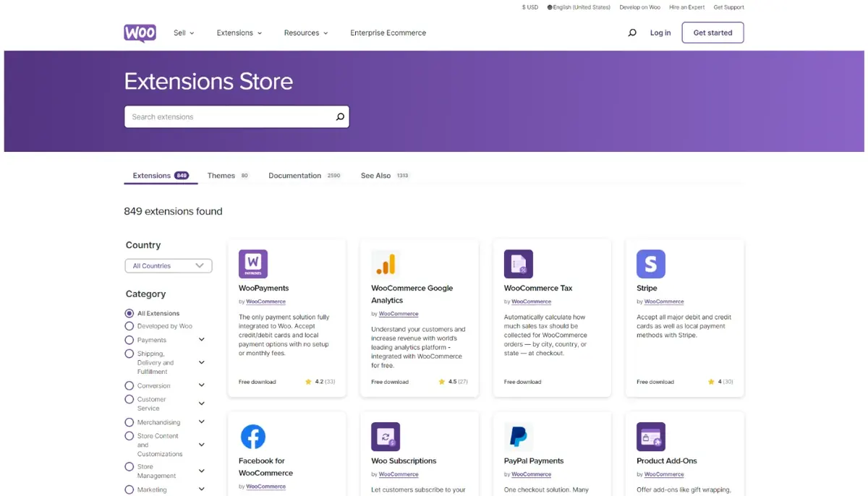This screenshot has width=868, height=496.
Task: Expand the Conversion category chevron
Action: [202, 385]
